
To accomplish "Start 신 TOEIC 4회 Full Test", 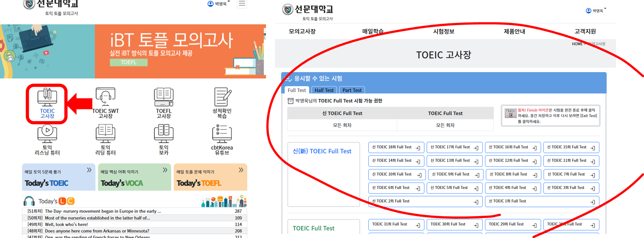I will click(513, 188).
